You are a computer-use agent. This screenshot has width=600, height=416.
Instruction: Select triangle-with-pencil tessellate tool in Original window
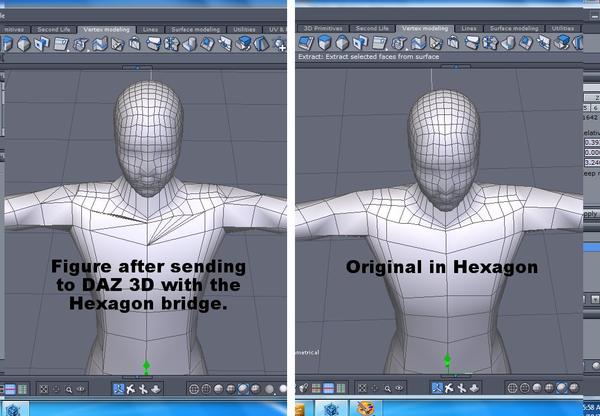coord(436,43)
